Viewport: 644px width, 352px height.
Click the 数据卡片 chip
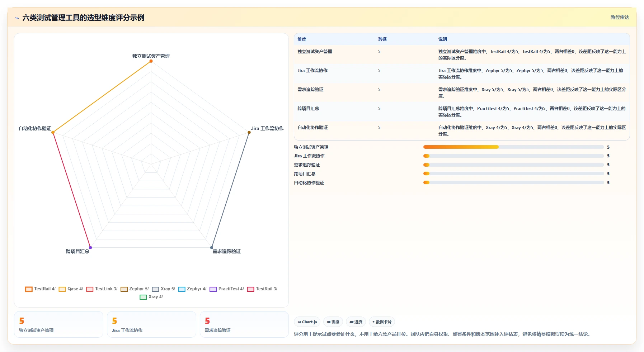pyautogui.click(x=382, y=322)
